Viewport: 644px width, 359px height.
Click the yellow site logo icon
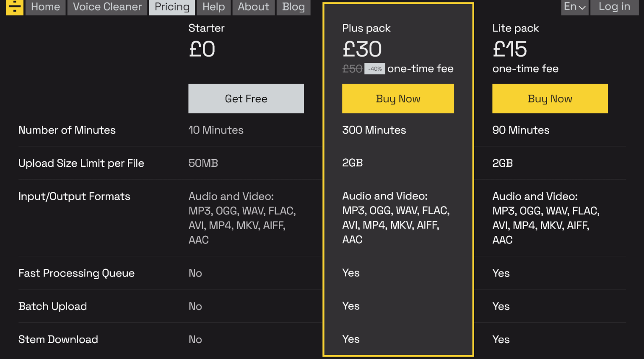[x=15, y=7]
